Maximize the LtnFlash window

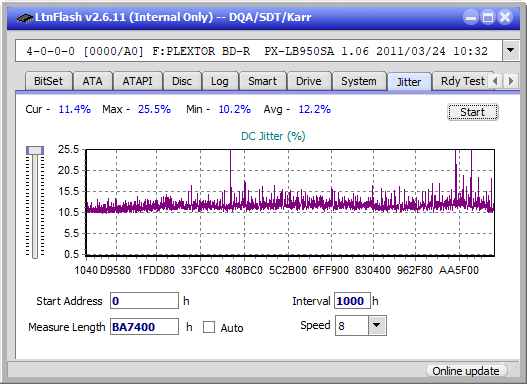(x=488, y=17)
